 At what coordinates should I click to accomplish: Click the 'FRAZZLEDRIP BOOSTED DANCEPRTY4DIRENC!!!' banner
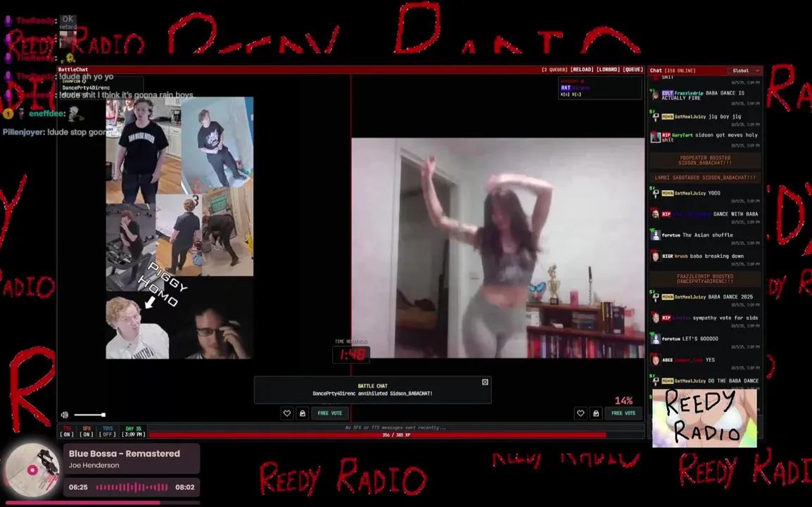705,279
